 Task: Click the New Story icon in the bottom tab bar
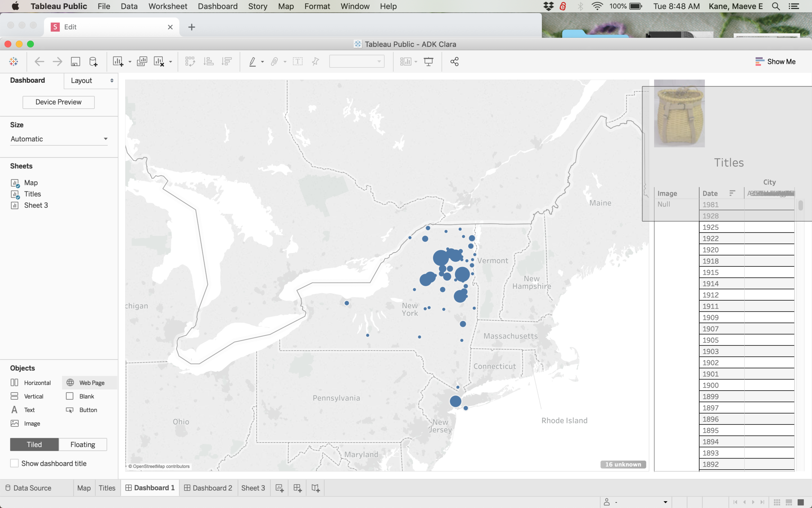point(315,488)
